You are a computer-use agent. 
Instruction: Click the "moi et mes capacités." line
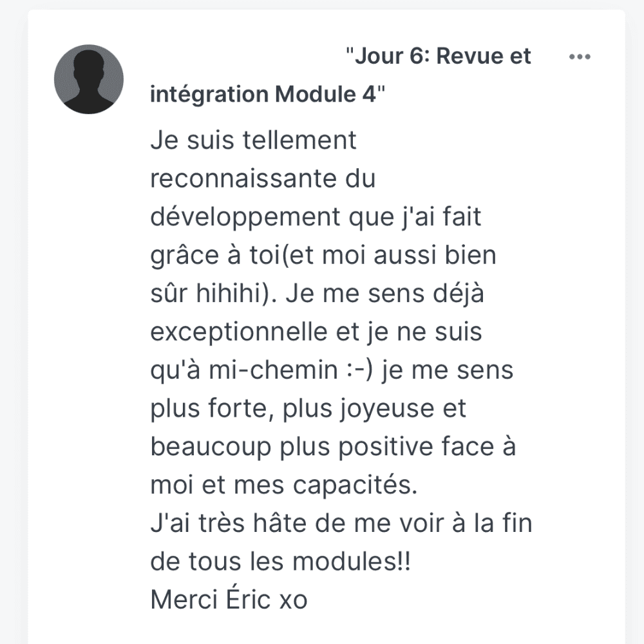[283, 486]
